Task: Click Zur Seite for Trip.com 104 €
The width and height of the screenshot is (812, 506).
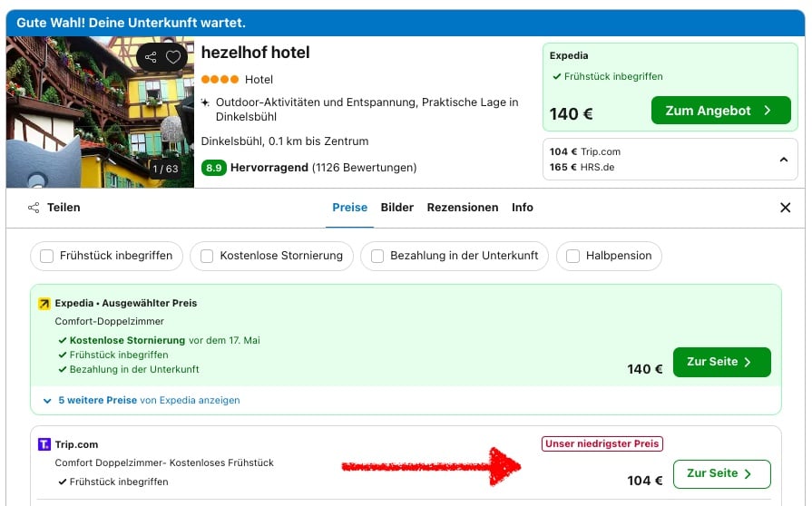Action: 722,474
